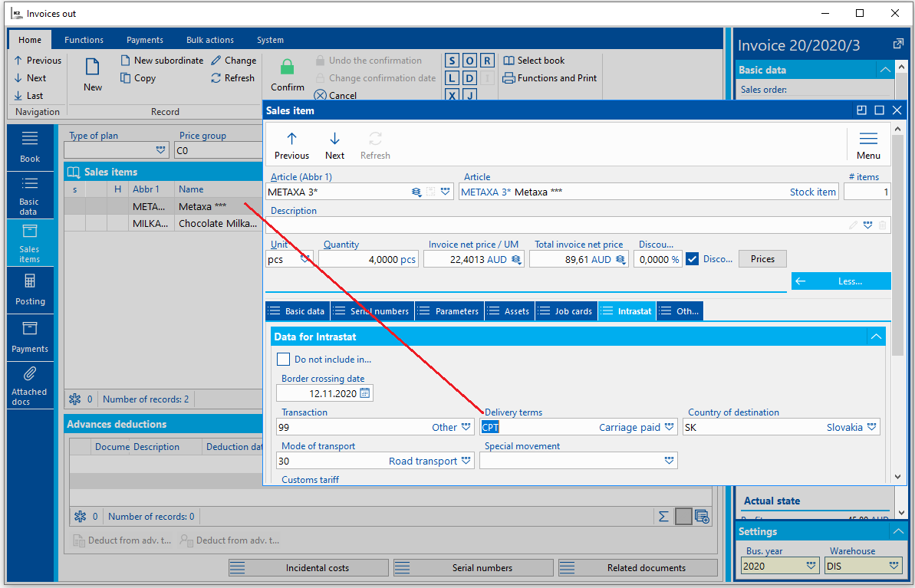Image resolution: width=915 pixels, height=588 pixels.
Task: Copy the current record
Action: 138,77
